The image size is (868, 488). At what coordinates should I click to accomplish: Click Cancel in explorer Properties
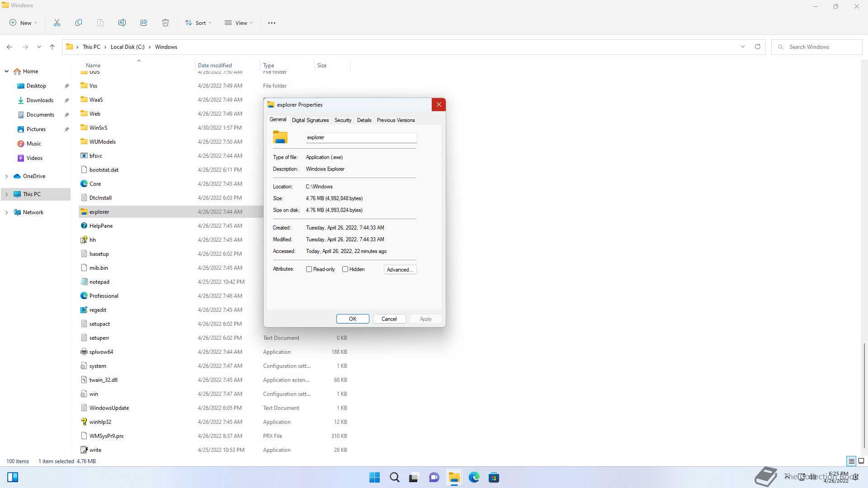tap(389, 319)
